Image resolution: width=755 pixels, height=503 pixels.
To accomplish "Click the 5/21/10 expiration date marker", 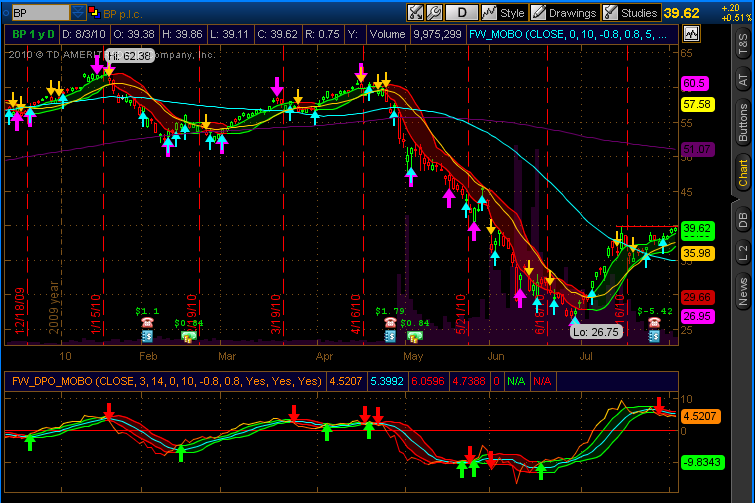I will click(461, 314).
